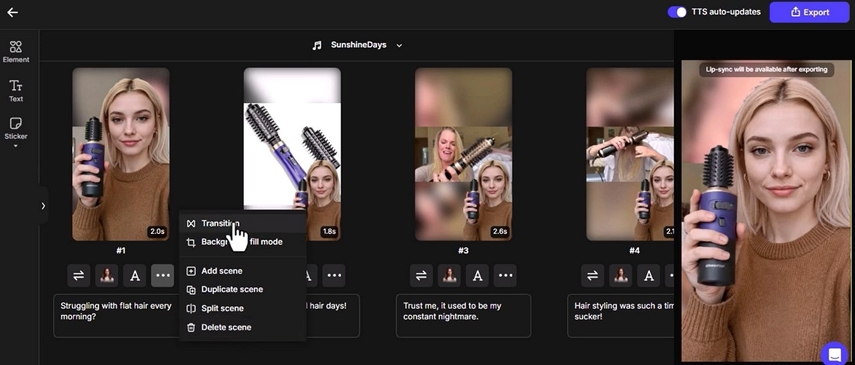
Task: Select scene #3 thumbnail
Action: [463, 154]
